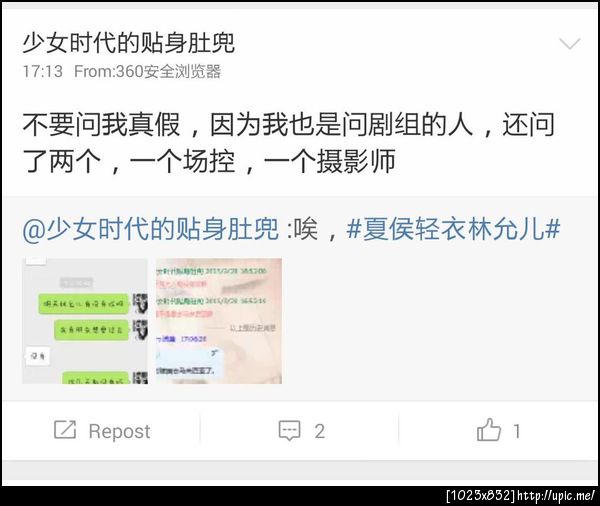Open the main post text 不要问我真假
This screenshot has width=600, height=506.
pos(101,124)
